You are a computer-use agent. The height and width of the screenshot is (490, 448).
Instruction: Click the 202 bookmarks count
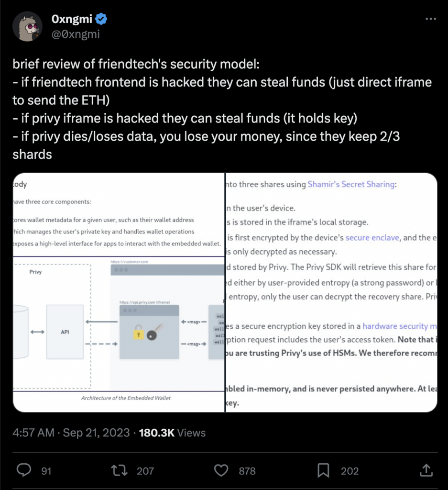tap(350, 471)
